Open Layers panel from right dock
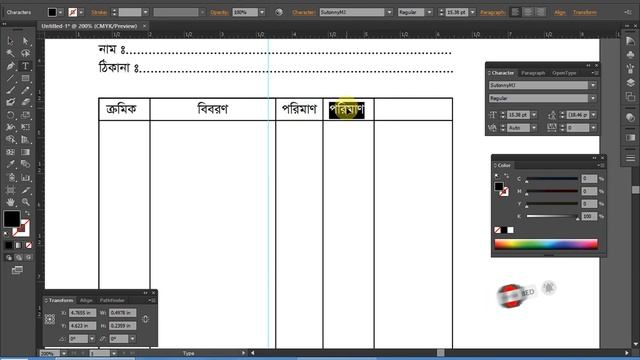 tap(630, 83)
